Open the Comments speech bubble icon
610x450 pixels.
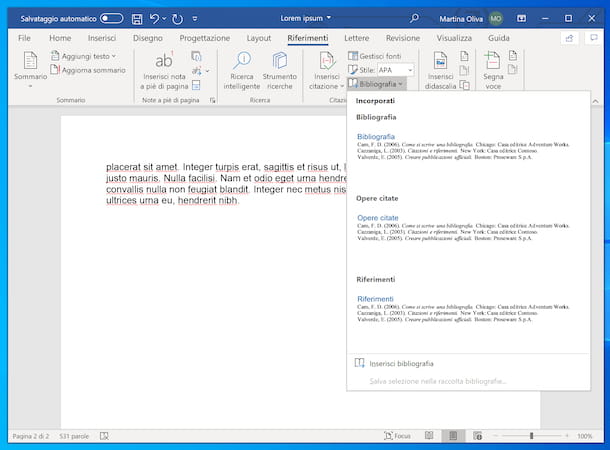coord(594,38)
